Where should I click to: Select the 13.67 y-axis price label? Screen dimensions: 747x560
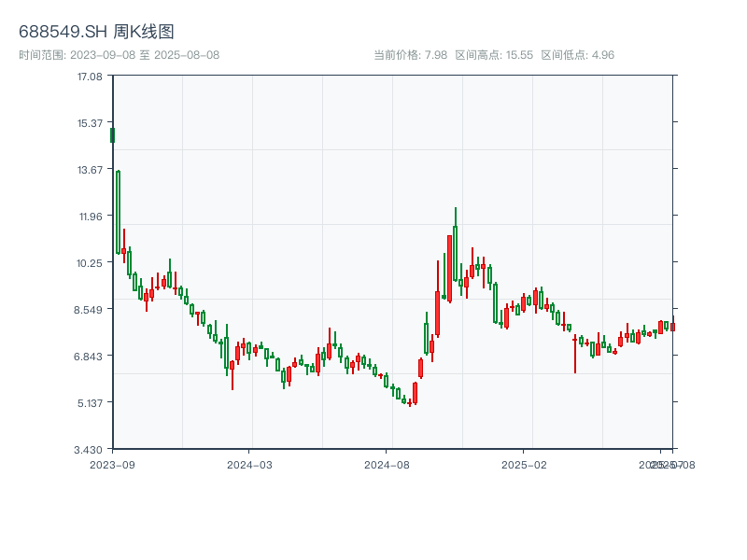pyautogui.click(x=90, y=169)
